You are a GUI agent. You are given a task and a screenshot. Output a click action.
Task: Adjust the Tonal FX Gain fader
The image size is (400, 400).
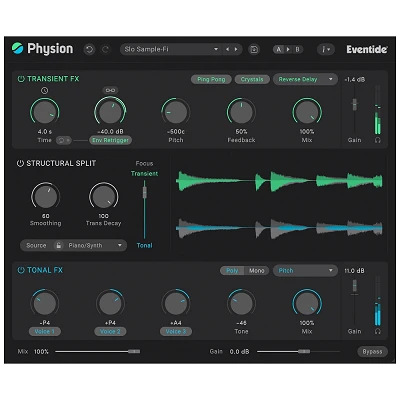point(355,286)
